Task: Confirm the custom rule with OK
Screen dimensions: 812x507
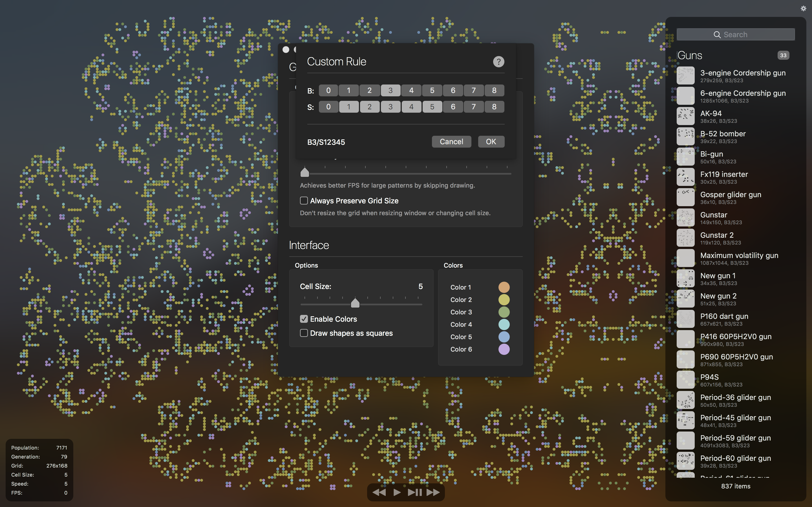Action: [x=491, y=141]
